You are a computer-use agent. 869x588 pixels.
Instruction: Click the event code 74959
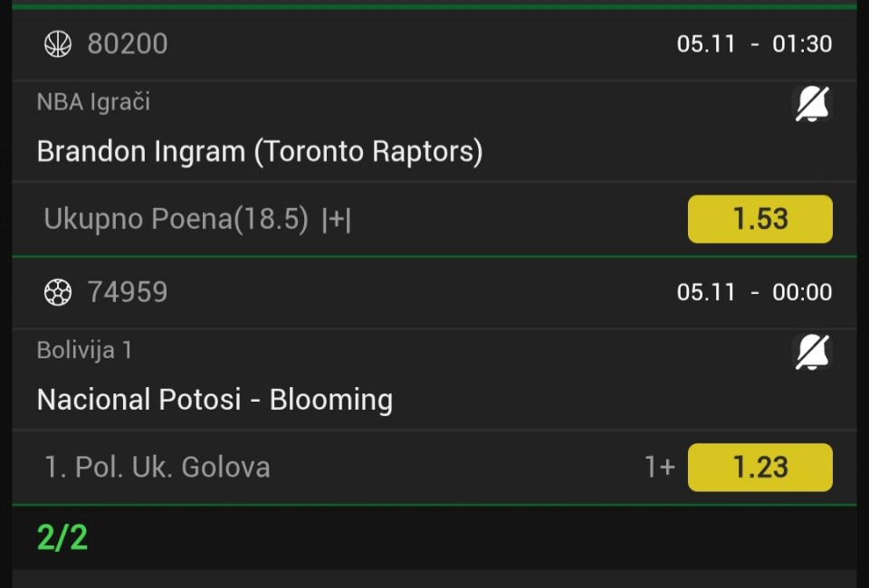128,292
